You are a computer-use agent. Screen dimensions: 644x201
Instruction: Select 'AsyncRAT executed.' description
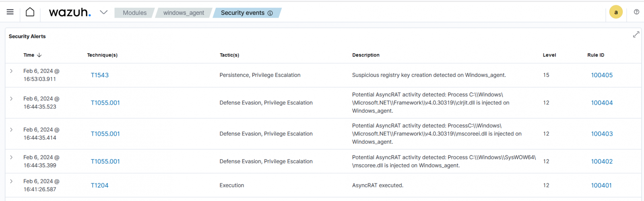(x=378, y=185)
